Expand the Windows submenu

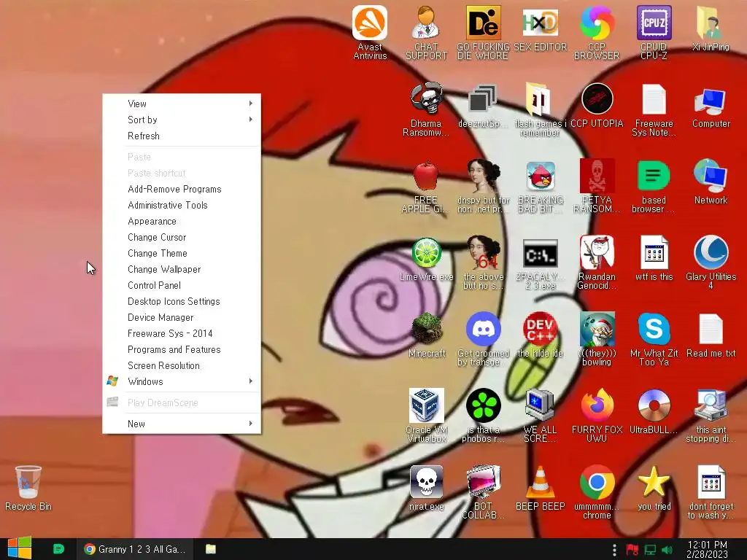pyautogui.click(x=182, y=381)
